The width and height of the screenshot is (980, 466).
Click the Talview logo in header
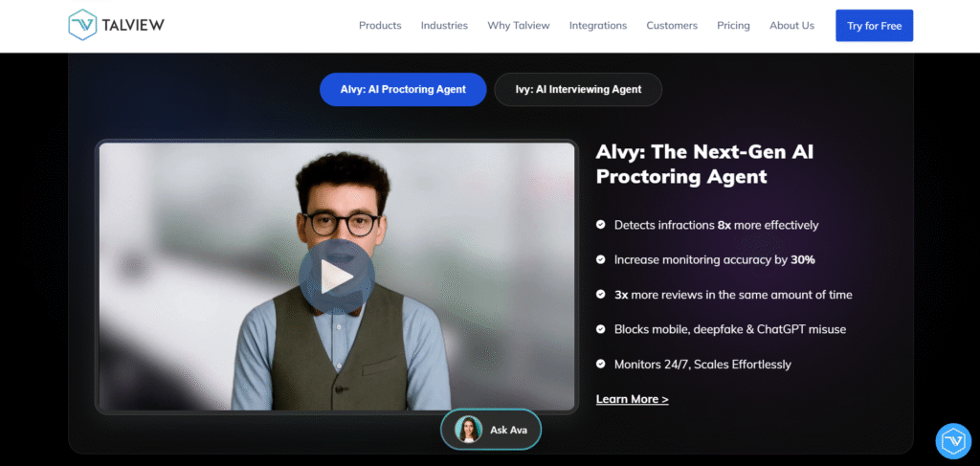click(x=116, y=25)
